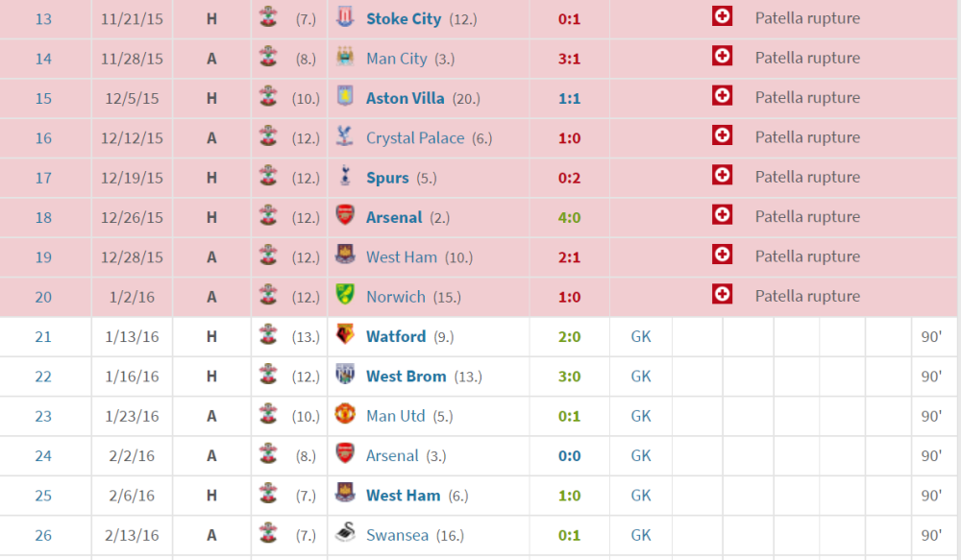The image size is (961, 560).
Task: Open the 3:1 result against Man City
Action: pos(570,59)
